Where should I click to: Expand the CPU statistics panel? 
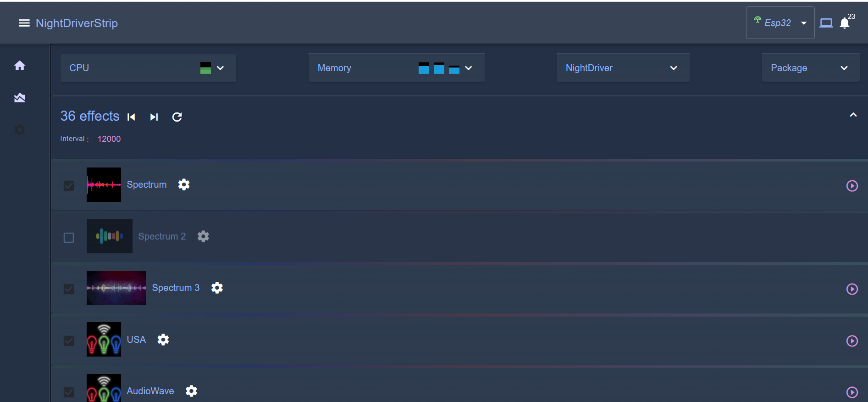pyautogui.click(x=220, y=68)
